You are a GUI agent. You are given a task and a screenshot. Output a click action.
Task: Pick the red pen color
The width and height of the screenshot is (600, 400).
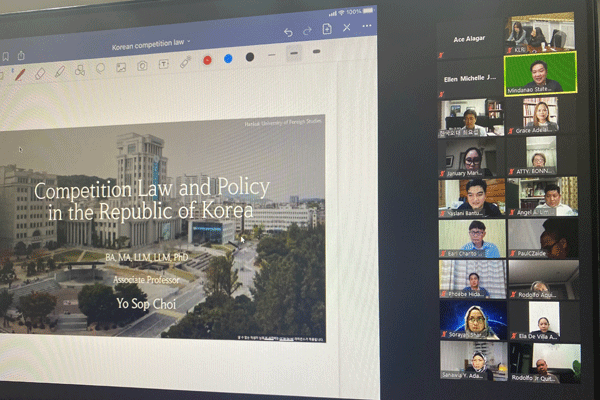[x=207, y=60]
